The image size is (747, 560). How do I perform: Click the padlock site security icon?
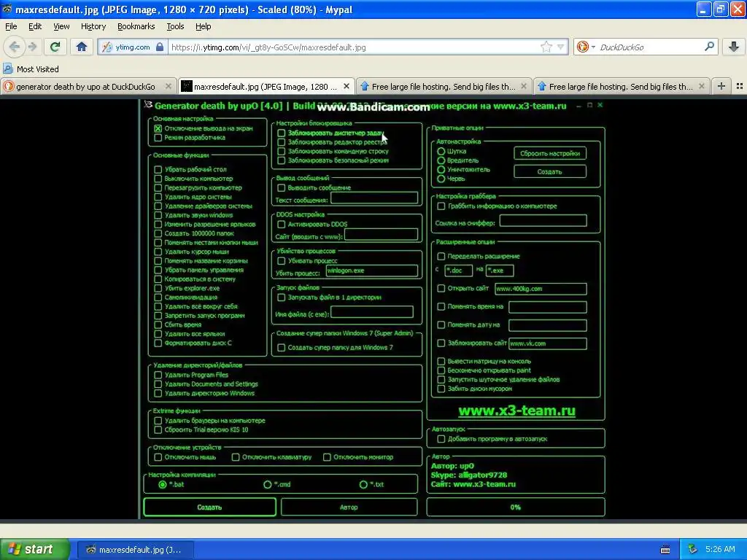160,47
